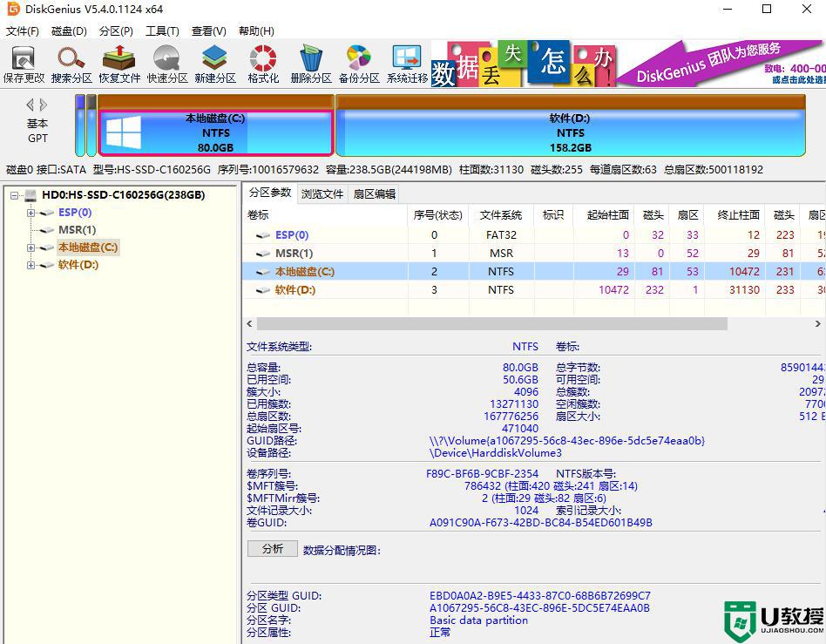Expand the 本地磁盘(C:) tree node
Image resolution: width=826 pixels, height=644 pixels.
coord(30,247)
